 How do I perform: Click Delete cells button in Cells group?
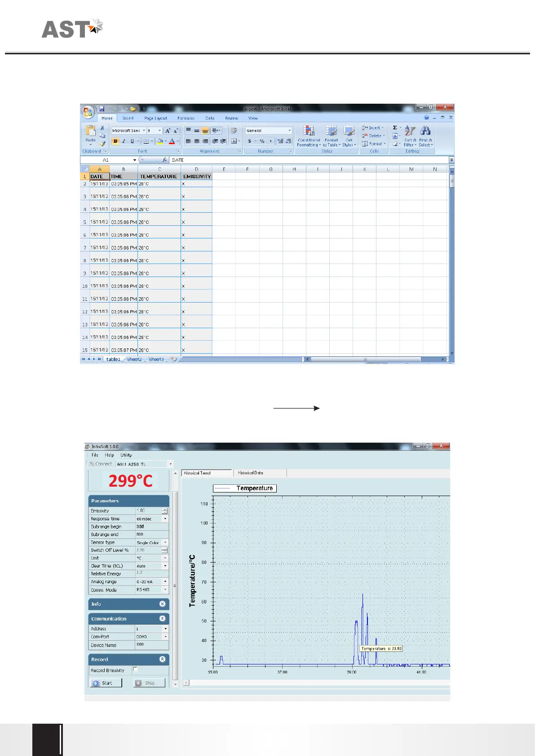coord(373,136)
